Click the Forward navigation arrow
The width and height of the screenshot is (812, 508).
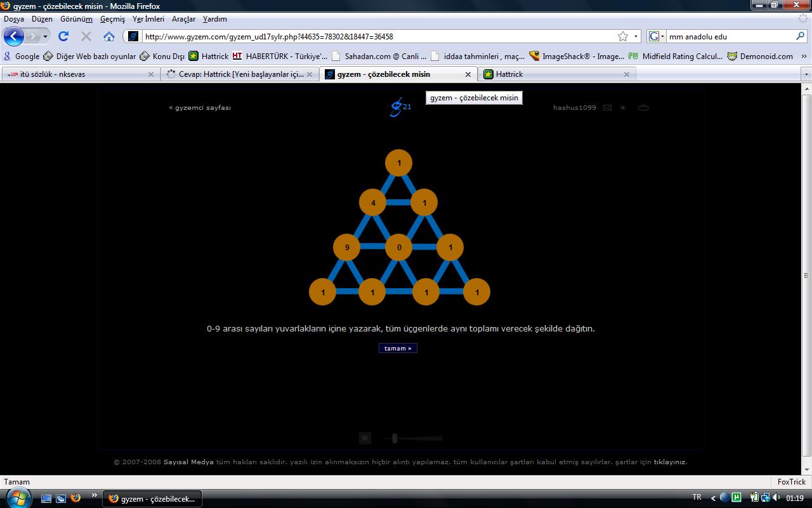tap(33, 36)
